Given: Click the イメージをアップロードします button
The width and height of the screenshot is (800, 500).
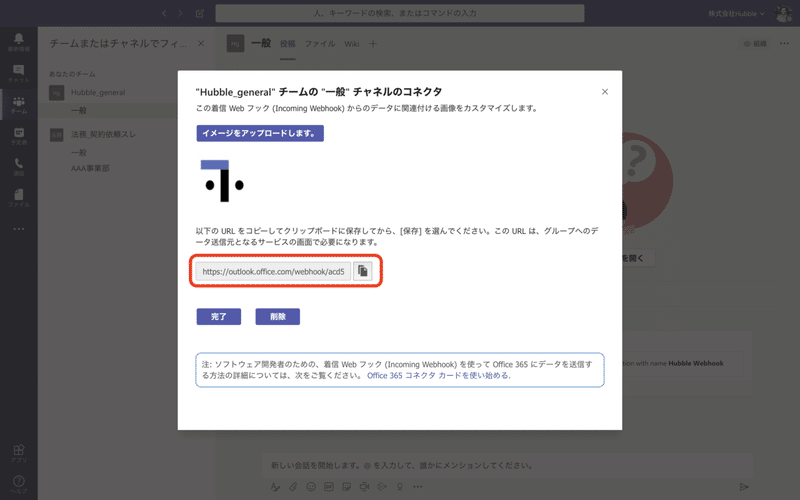Looking at the screenshot, I should point(260,133).
